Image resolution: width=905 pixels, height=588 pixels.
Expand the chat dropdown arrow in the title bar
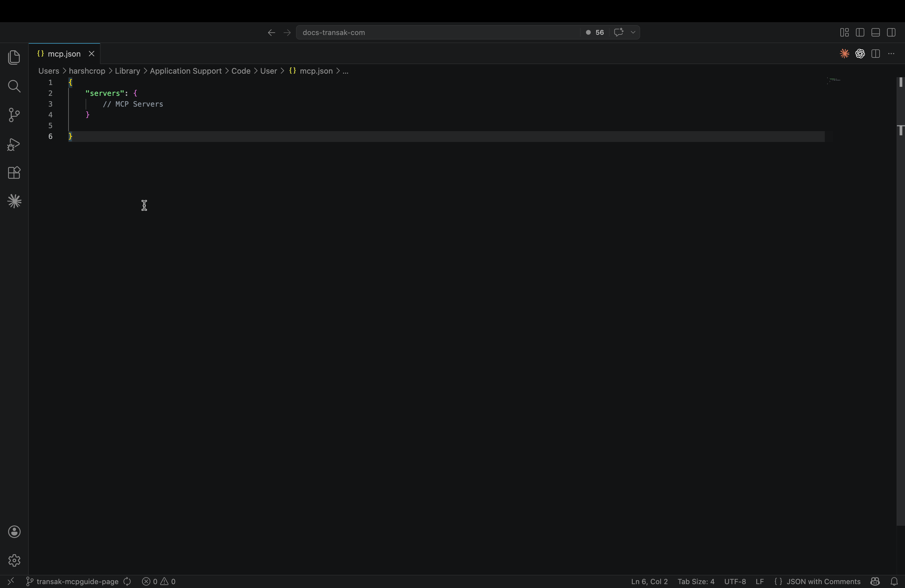[x=633, y=33]
